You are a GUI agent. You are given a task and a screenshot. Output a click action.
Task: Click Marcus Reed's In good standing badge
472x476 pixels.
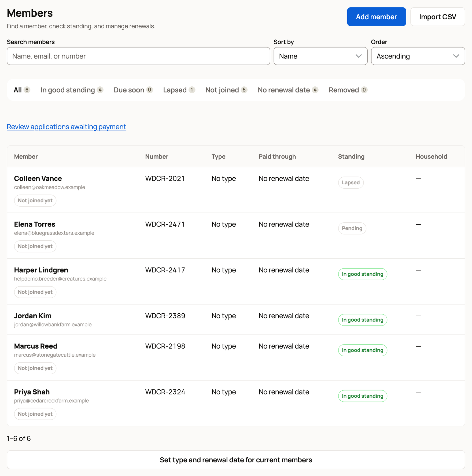coord(363,350)
